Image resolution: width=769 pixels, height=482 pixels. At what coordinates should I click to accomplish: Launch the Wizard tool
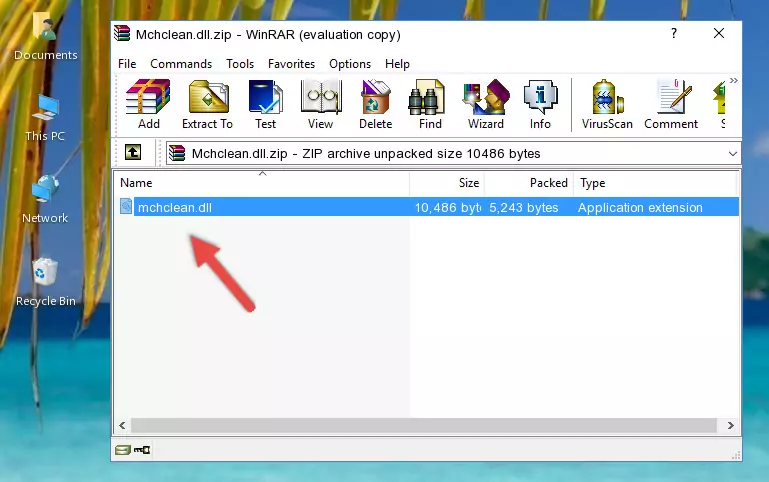pyautogui.click(x=486, y=104)
